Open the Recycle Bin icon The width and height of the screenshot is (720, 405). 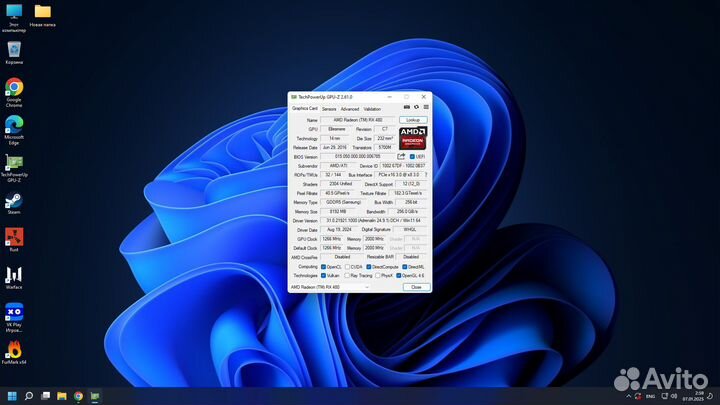pyautogui.click(x=14, y=50)
